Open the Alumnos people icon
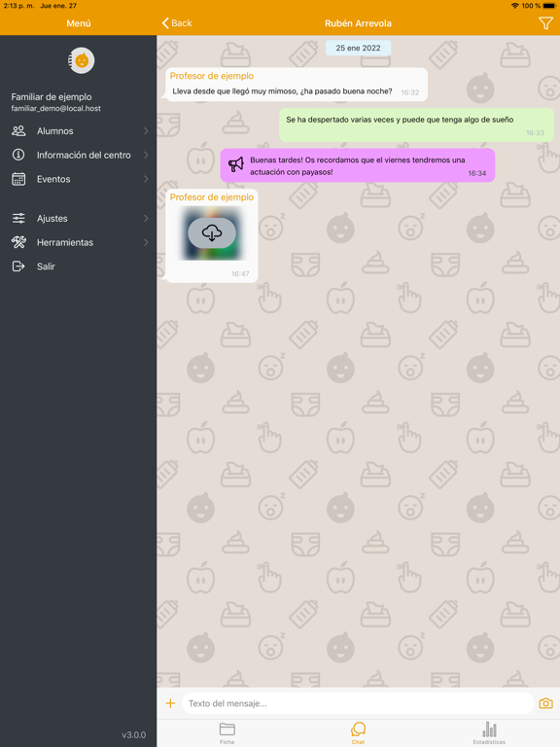560x747 pixels. pyautogui.click(x=18, y=131)
